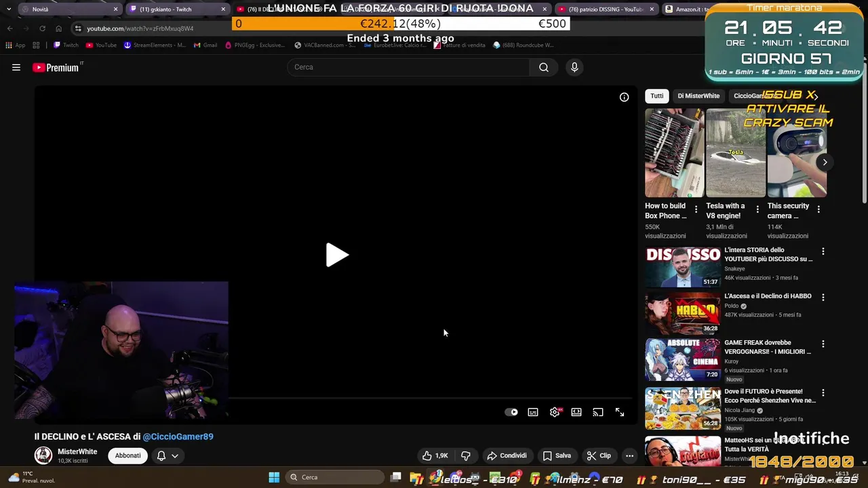This screenshot has height=488, width=868.
Task: Open the Apps grid in bookmarks bar
Action: (x=15, y=45)
